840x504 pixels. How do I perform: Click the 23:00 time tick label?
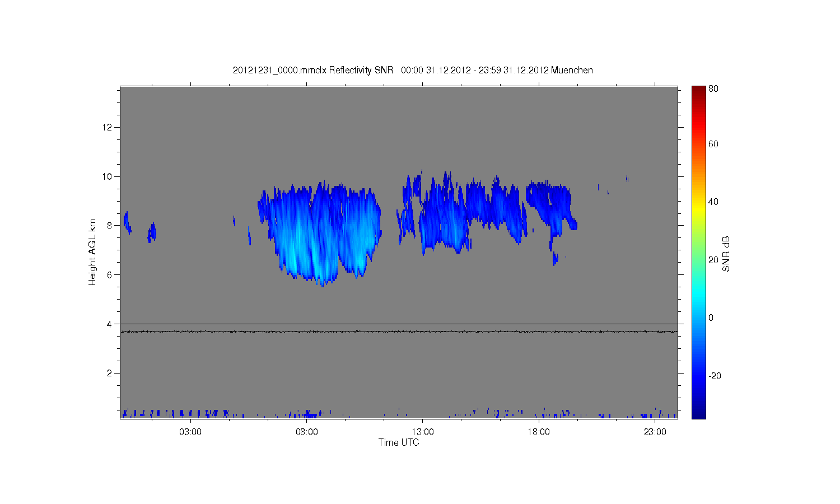click(655, 432)
